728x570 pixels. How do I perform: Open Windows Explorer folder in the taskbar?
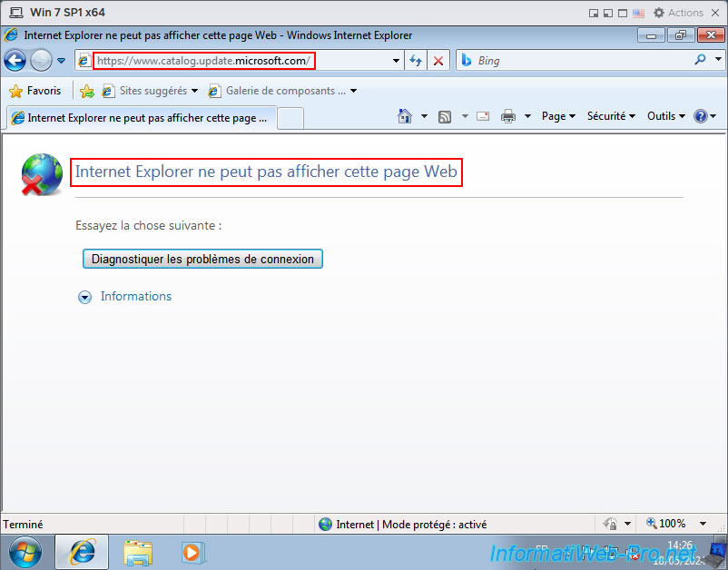(x=138, y=551)
